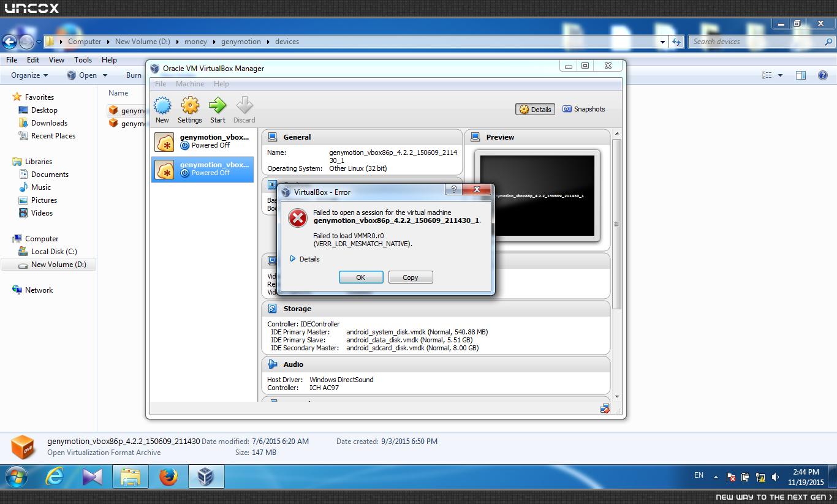Click Copy in the error dialog
The width and height of the screenshot is (837, 504).
(x=411, y=277)
